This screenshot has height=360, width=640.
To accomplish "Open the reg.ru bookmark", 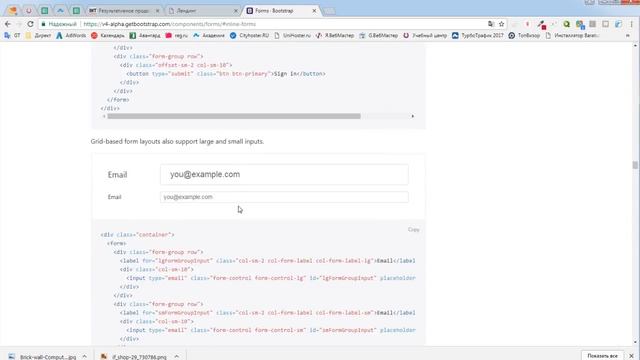I will [177, 36].
